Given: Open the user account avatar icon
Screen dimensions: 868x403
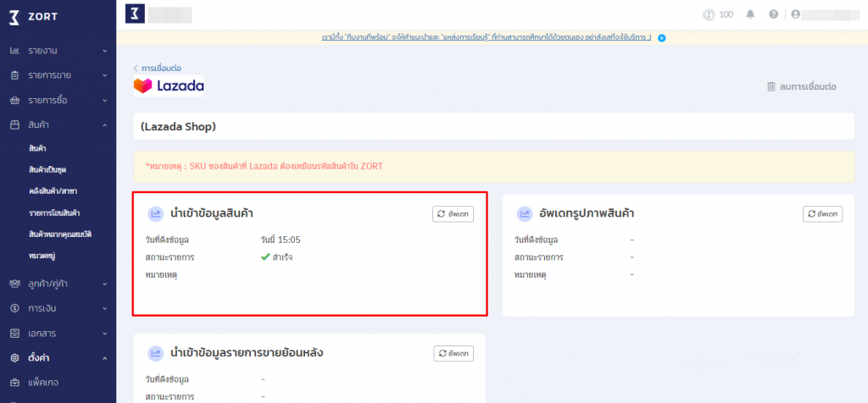Looking at the screenshot, I should [x=795, y=14].
